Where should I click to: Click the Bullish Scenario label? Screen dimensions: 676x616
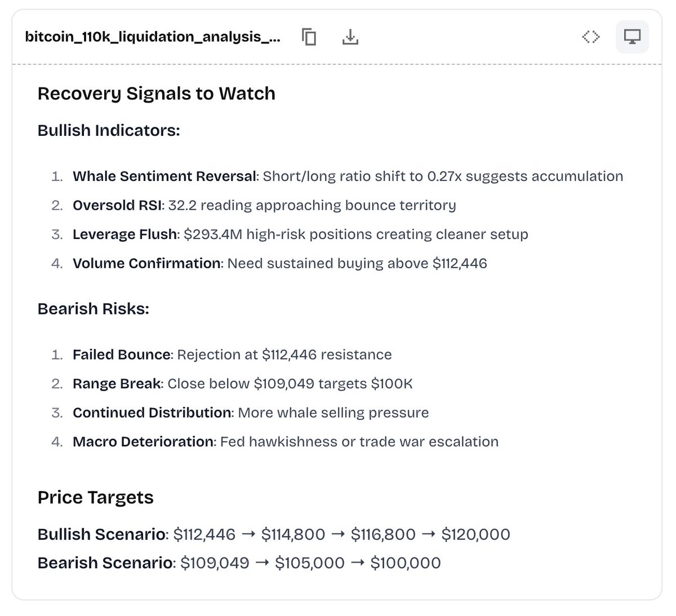point(103,534)
